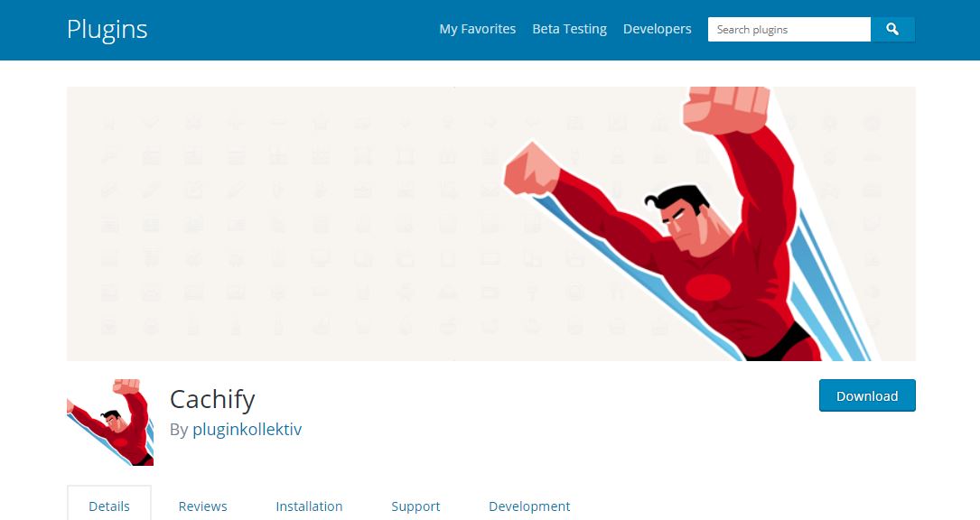Screen dimensions: 980x520
Task: Open My Favorites link
Action: coord(478,29)
